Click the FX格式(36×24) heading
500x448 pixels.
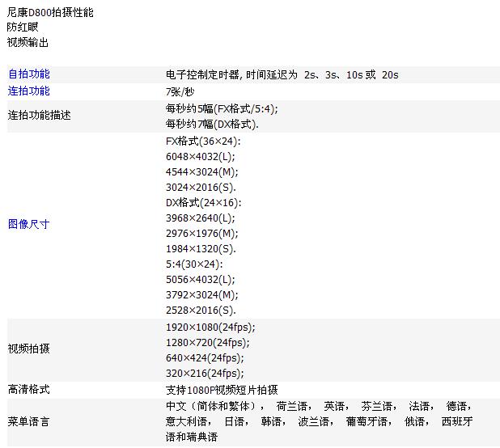click(203, 142)
